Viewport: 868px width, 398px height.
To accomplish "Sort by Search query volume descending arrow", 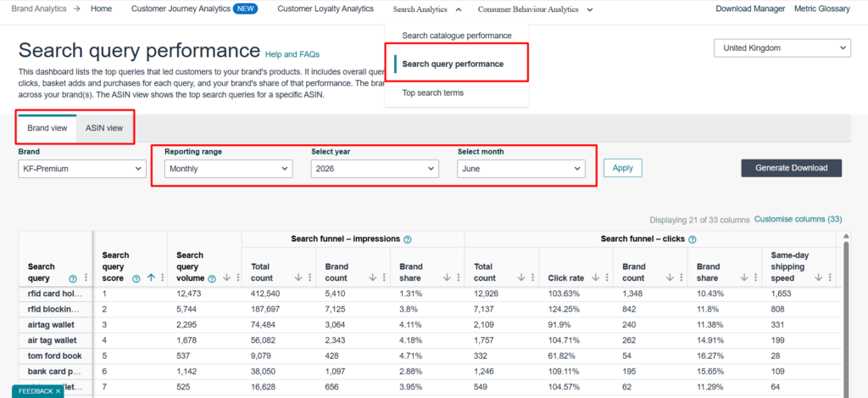I will click(x=227, y=278).
